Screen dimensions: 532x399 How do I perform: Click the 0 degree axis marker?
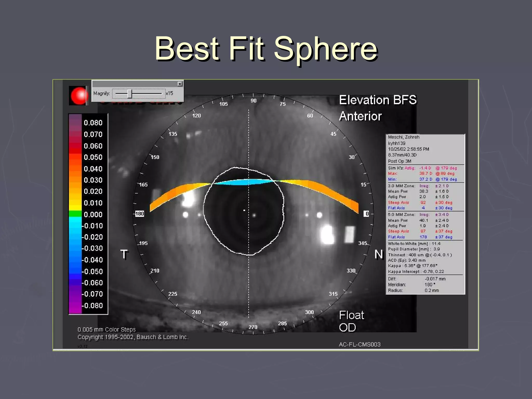point(367,214)
